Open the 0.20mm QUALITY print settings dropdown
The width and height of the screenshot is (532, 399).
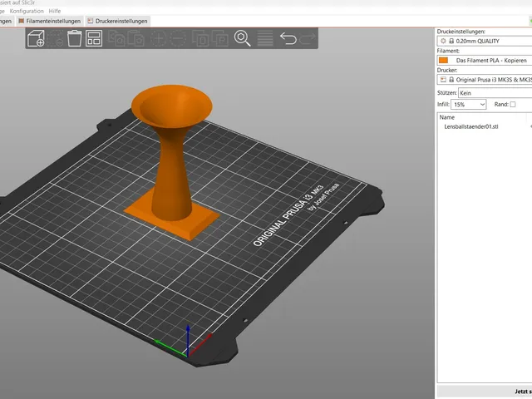[485, 41]
